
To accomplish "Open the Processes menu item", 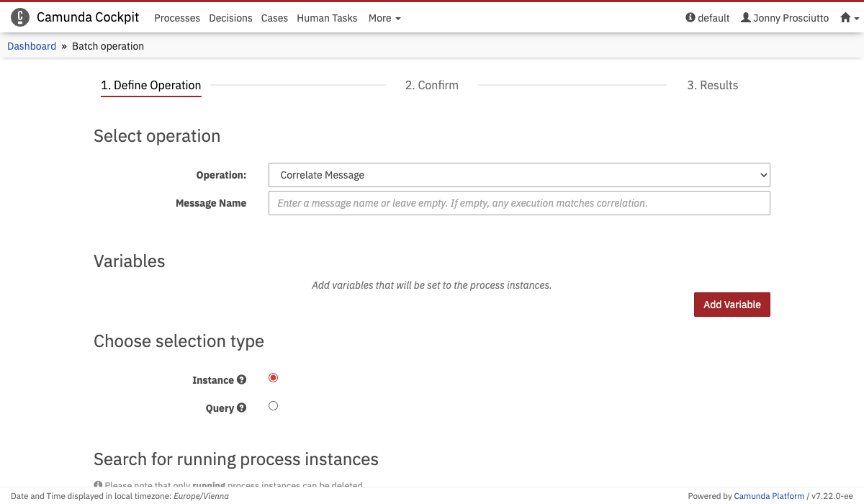I will tap(177, 18).
